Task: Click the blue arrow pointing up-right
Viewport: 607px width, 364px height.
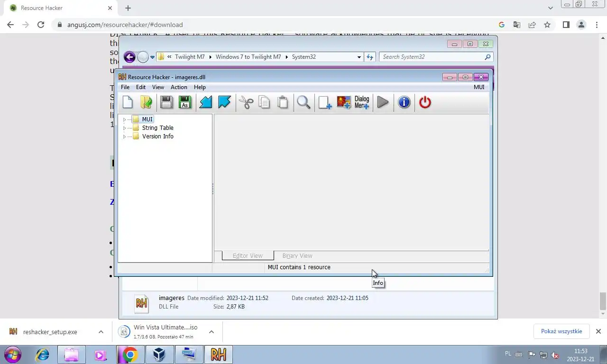Action: pyautogui.click(x=224, y=102)
